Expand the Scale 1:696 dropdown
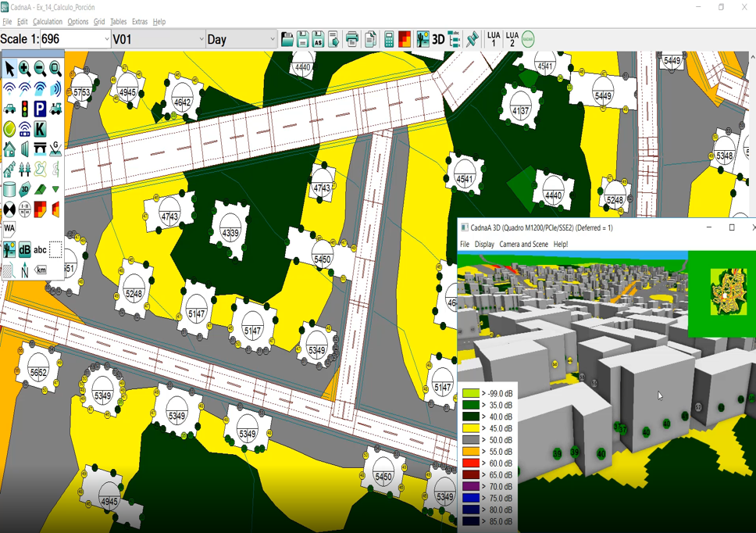 point(107,39)
